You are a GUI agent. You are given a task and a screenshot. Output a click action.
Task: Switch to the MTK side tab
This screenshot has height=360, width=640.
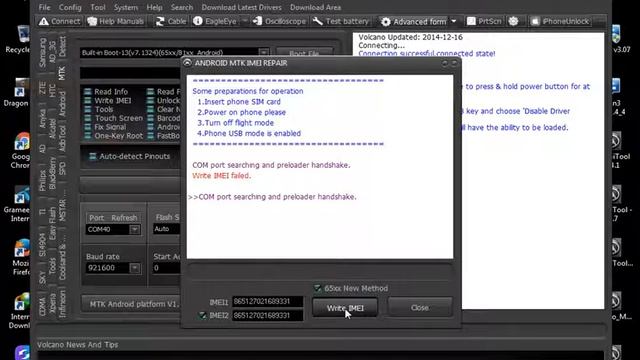(62, 73)
